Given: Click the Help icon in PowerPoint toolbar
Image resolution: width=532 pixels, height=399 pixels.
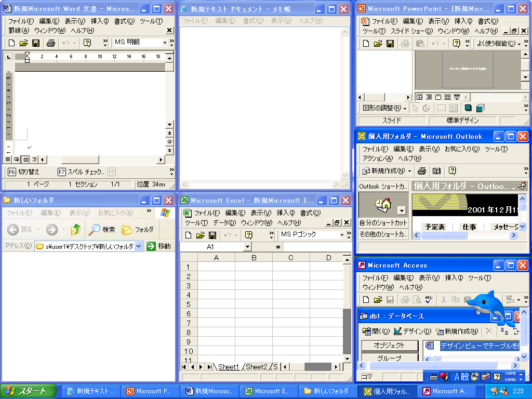Looking at the screenshot, I should pos(456,44).
